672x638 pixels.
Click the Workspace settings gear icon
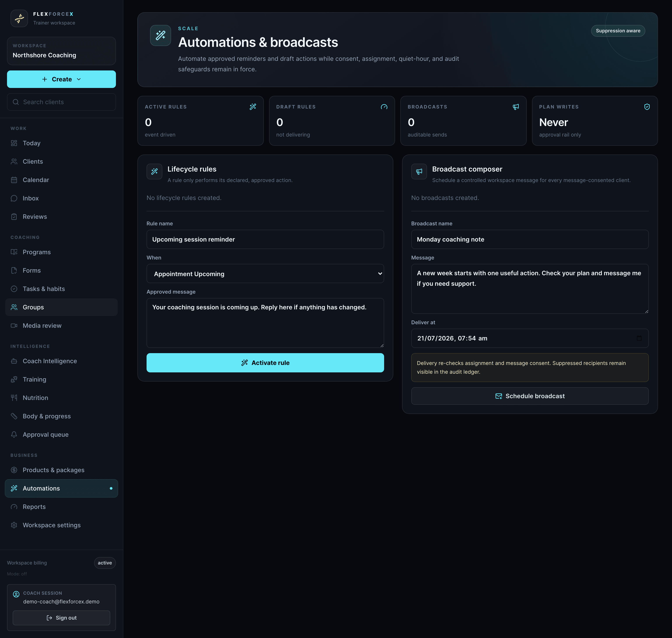tap(14, 525)
